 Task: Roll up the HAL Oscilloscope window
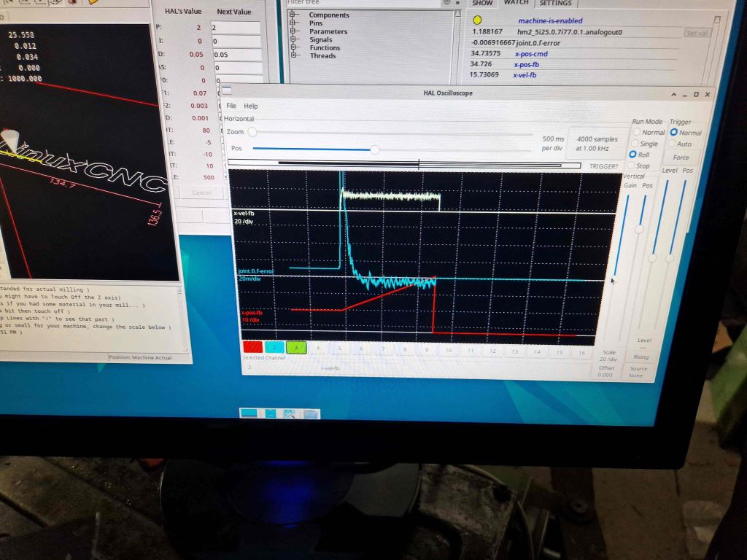coord(673,94)
